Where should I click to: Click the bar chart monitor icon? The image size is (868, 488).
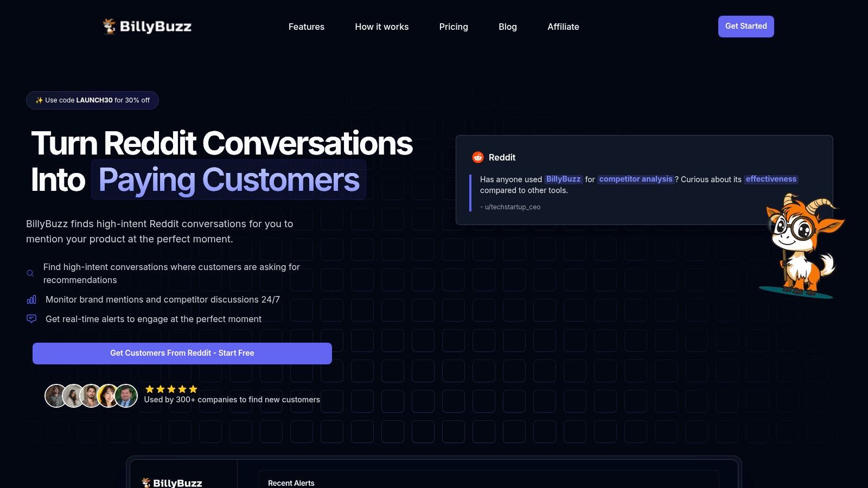coord(31,299)
